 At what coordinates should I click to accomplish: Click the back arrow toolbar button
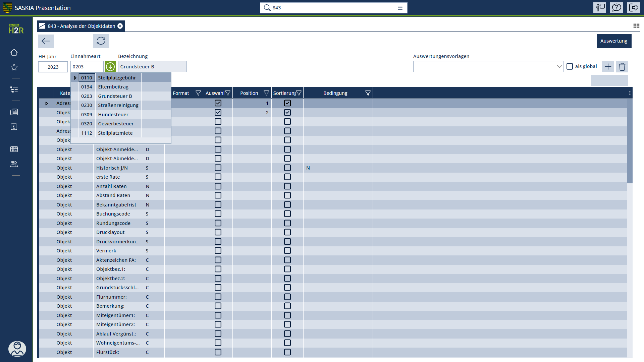click(46, 41)
